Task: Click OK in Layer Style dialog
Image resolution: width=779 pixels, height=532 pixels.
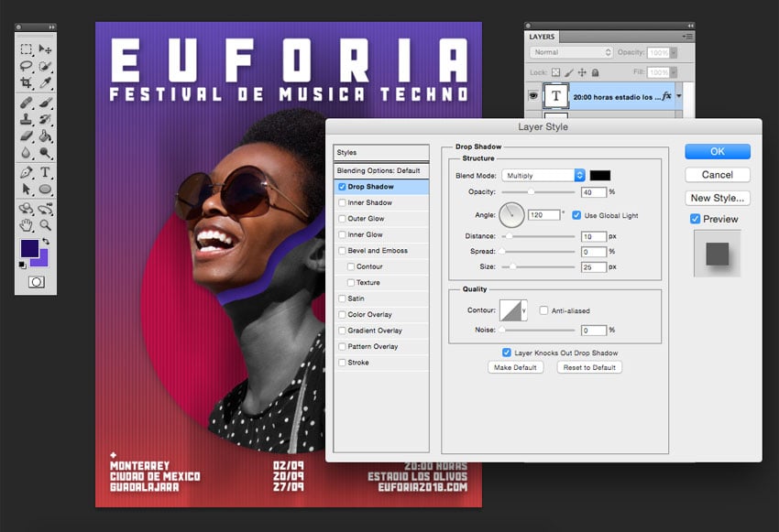Action: point(718,151)
